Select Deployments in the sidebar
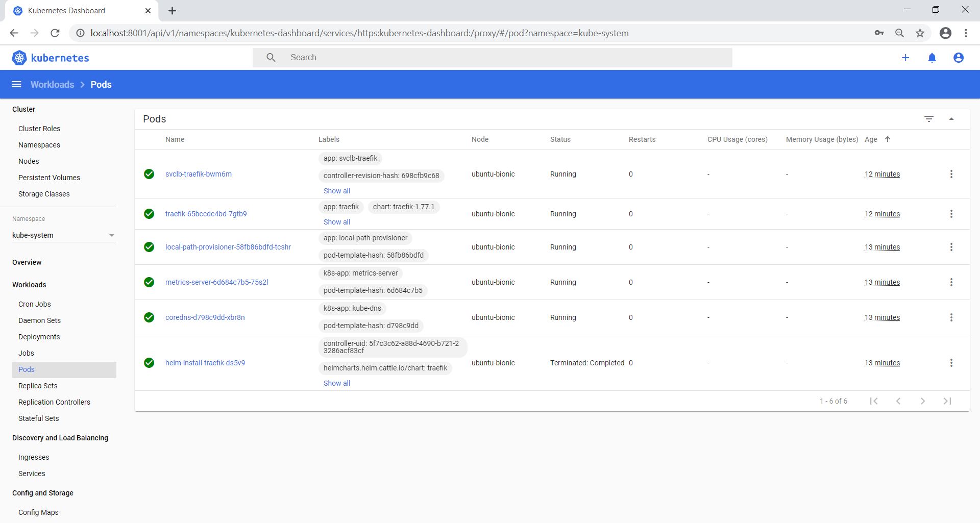Viewport: 980px width, 523px height. [x=39, y=337]
